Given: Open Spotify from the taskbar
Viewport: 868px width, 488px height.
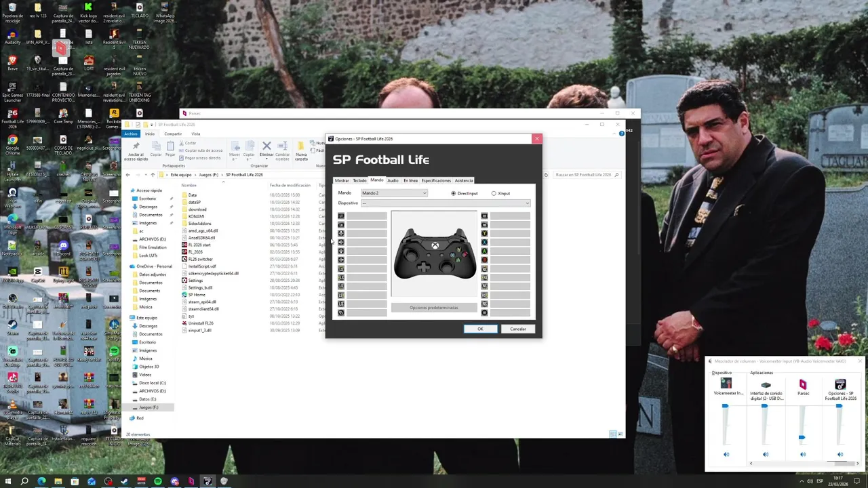Looking at the screenshot, I should pos(158,481).
